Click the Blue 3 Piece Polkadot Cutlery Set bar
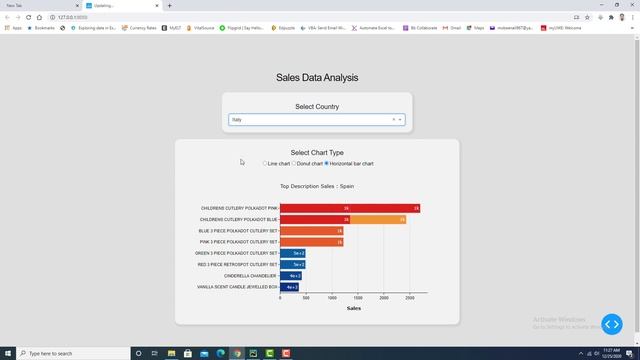The image size is (640, 360). point(311,231)
